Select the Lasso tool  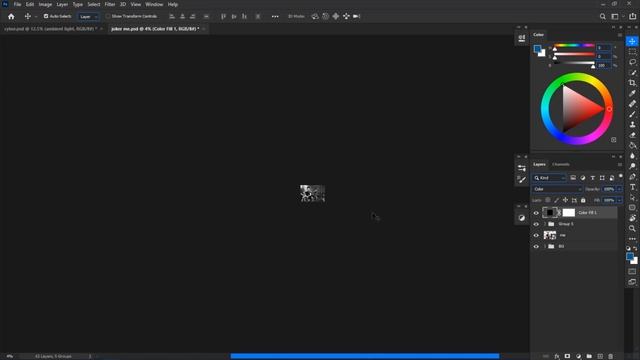pyautogui.click(x=632, y=62)
